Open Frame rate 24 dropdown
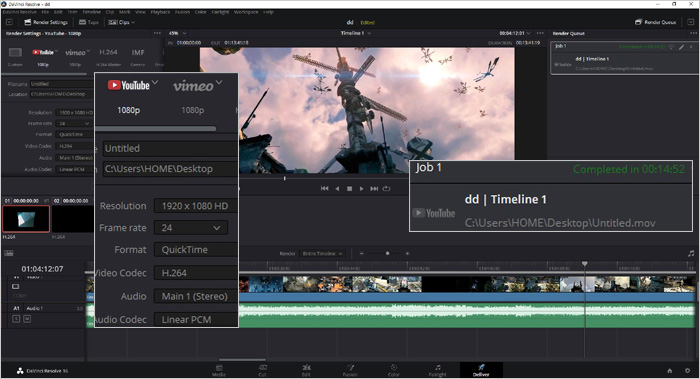 191,228
